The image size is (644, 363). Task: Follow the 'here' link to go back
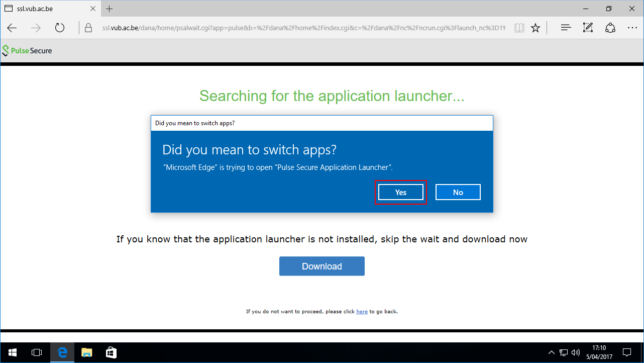(x=362, y=312)
